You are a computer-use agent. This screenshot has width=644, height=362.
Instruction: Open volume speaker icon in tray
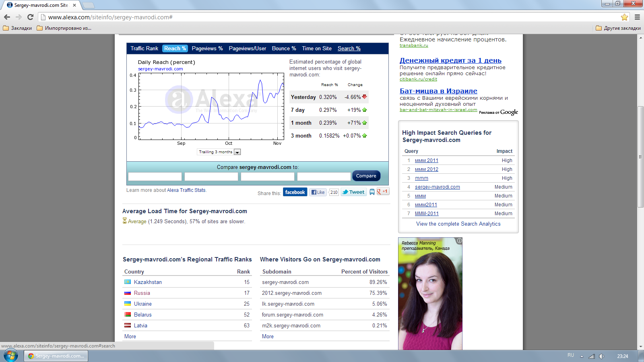[601, 356]
